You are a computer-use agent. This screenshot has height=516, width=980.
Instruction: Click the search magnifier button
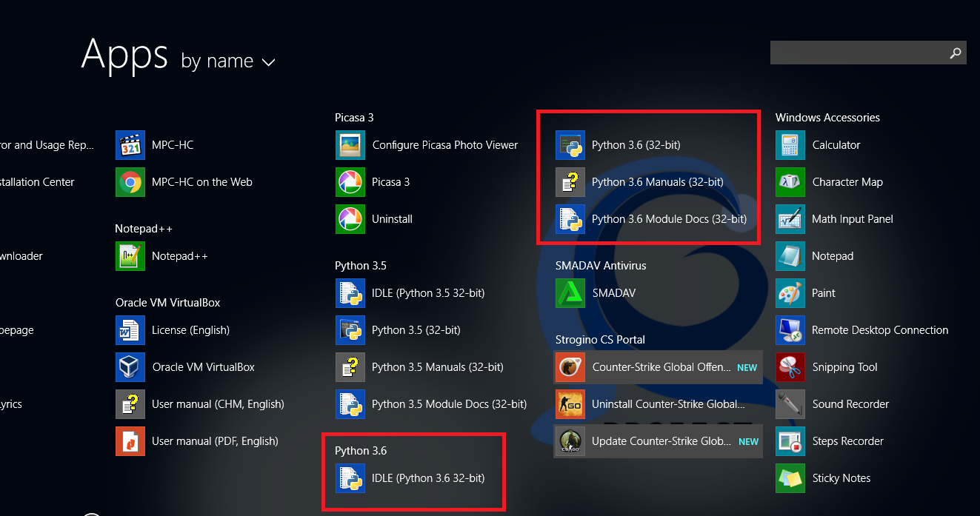coord(956,53)
